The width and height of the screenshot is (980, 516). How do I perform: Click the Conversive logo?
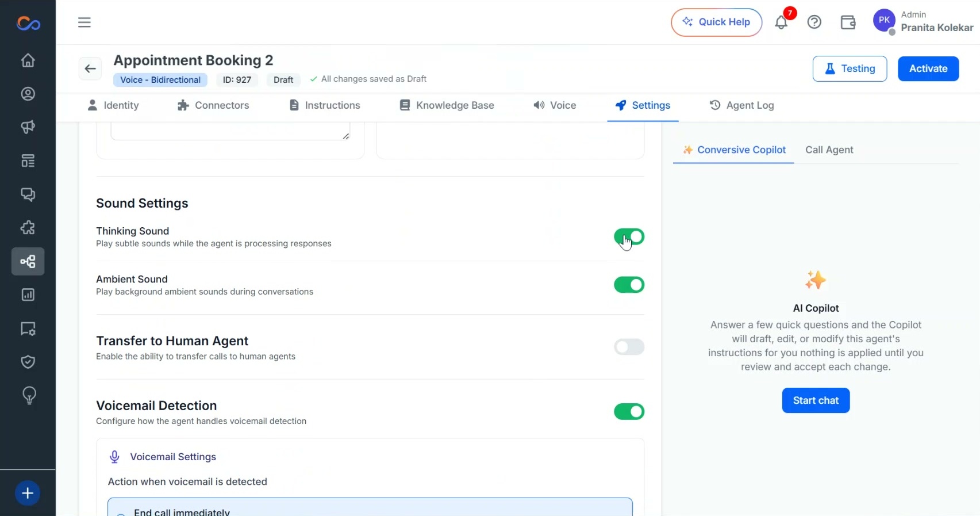point(28,23)
